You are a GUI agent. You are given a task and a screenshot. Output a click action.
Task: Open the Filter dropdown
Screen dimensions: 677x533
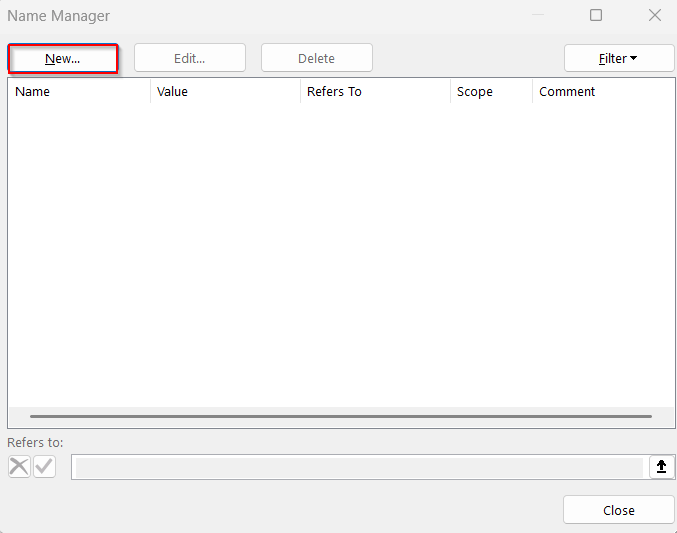618,58
